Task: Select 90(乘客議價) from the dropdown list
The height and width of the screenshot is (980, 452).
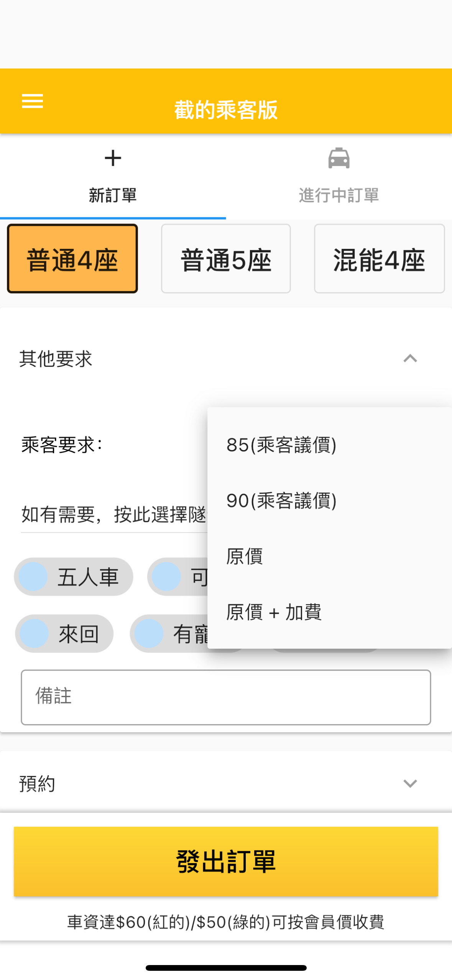Action: pyautogui.click(x=281, y=501)
